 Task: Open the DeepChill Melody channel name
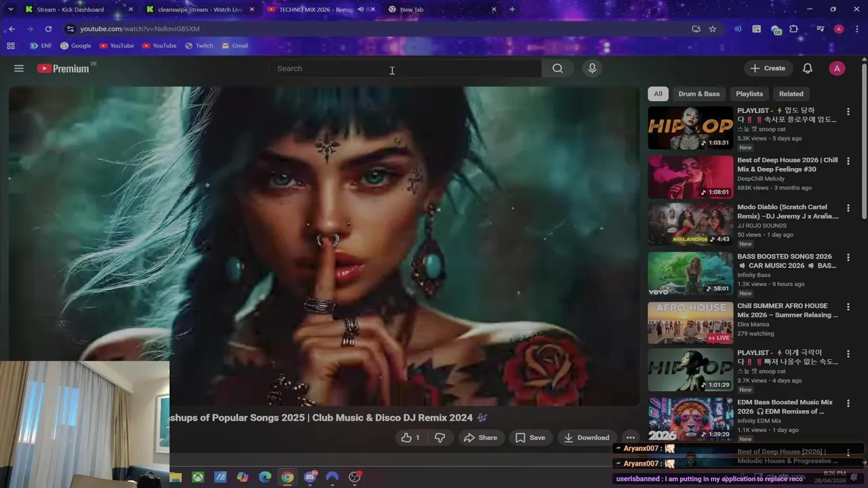[x=761, y=178]
